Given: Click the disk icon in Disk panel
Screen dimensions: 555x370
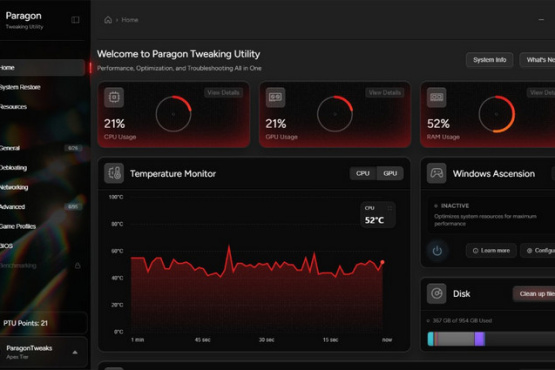Looking at the screenshot, I should (436, 294).
